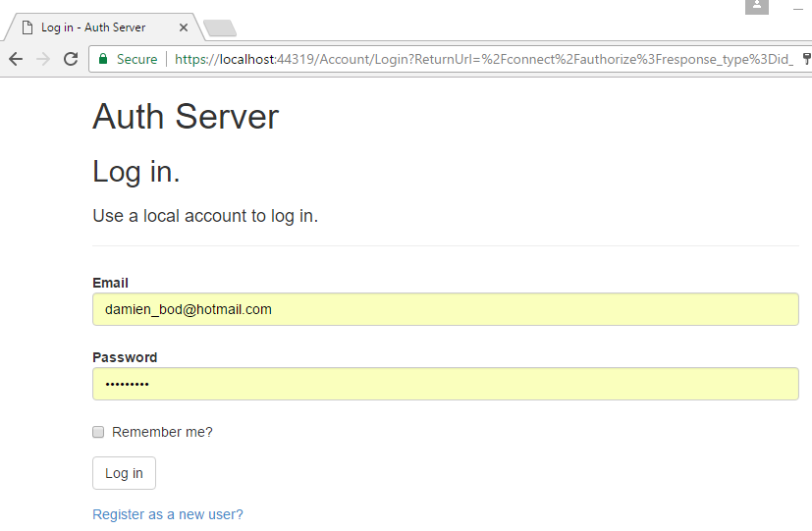Open the 'Register as a new user?' link

[168, 514]
